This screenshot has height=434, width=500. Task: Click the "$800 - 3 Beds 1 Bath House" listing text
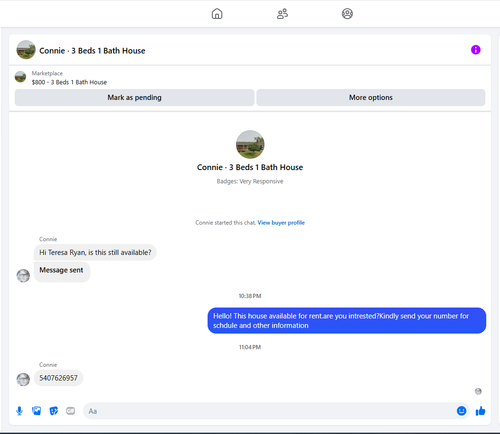click(x=69, y=82)
